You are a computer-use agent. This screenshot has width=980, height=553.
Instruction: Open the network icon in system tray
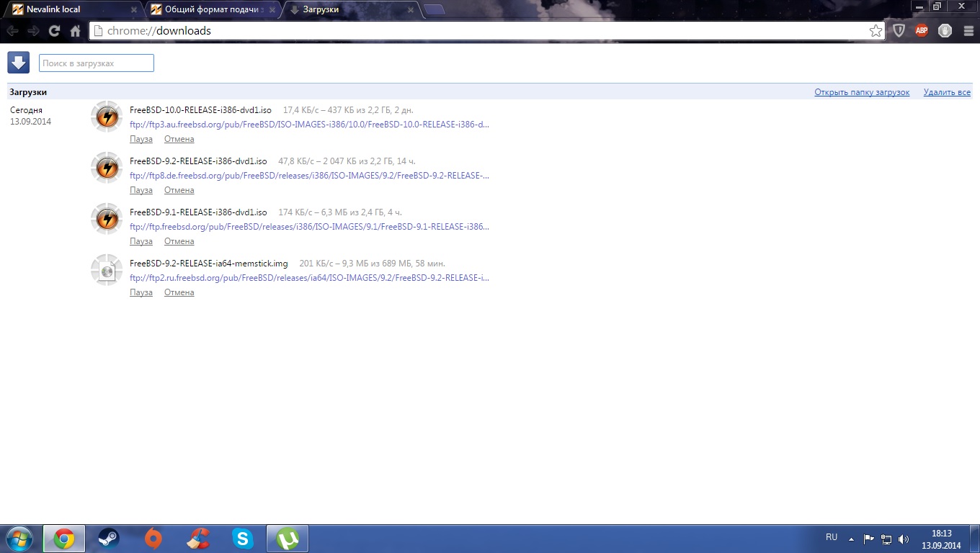tap(886, 539)
